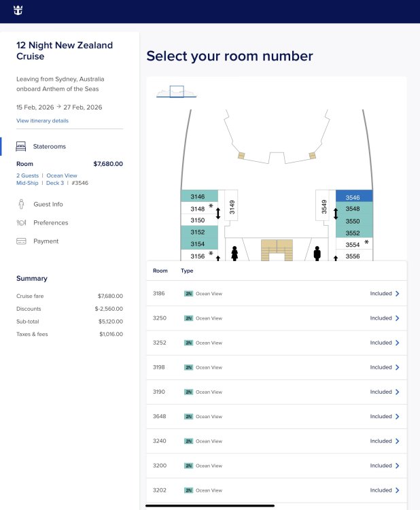Select the Staterooms bed icon

(x=21, y=146)
